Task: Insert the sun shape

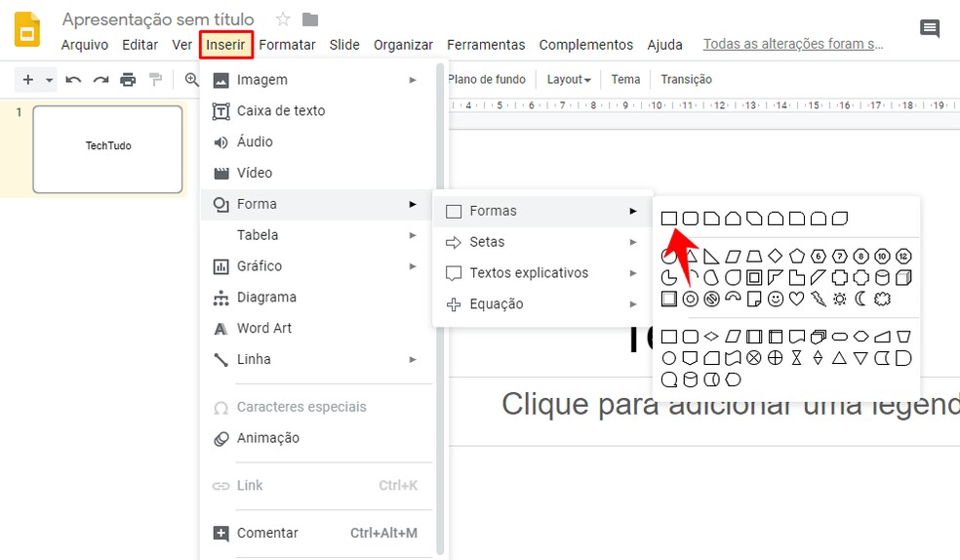Action: [839, 299]
